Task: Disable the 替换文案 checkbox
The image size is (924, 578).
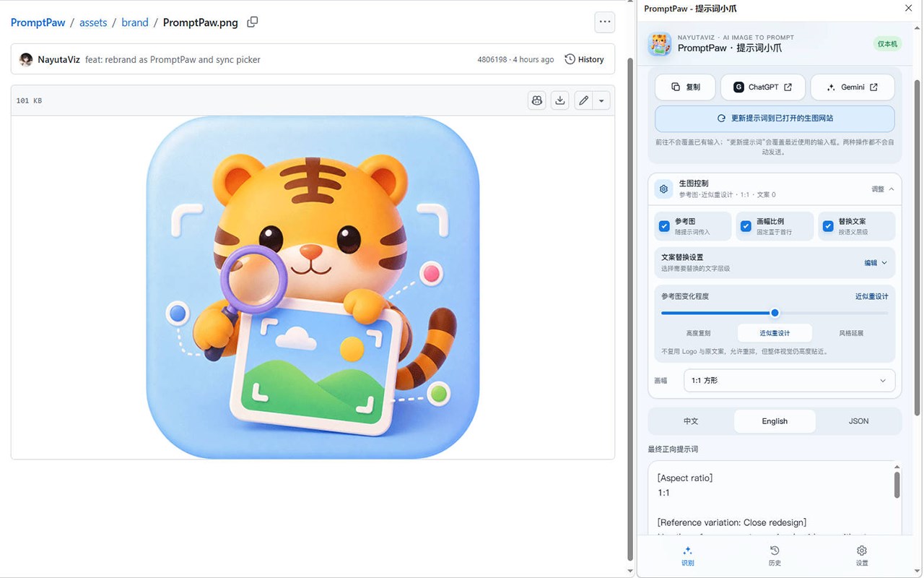Action: click(828, 226)
